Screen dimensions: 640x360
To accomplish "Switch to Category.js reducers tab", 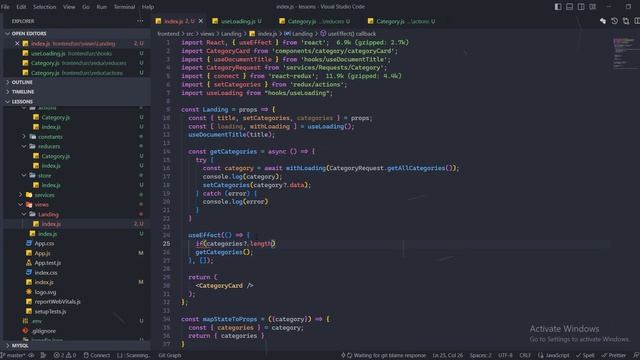I will (x=315, y=21).
